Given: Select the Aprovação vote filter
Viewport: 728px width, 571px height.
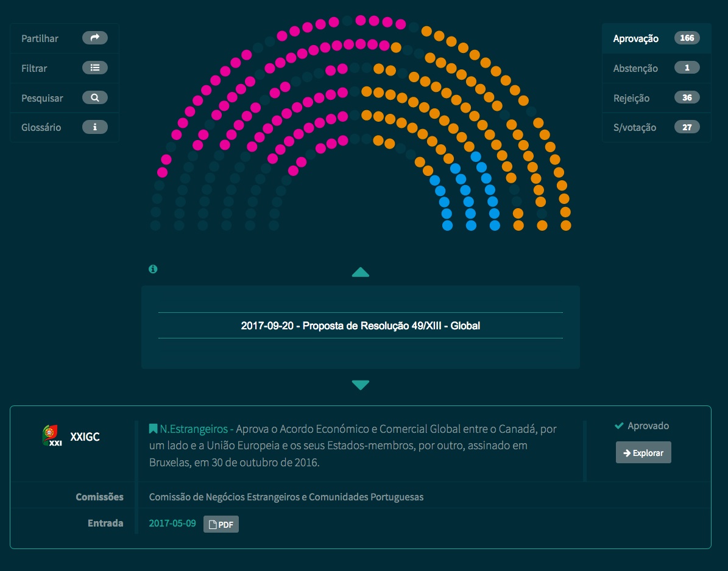Looking at the screenshot, I should [x=635, y=38].
